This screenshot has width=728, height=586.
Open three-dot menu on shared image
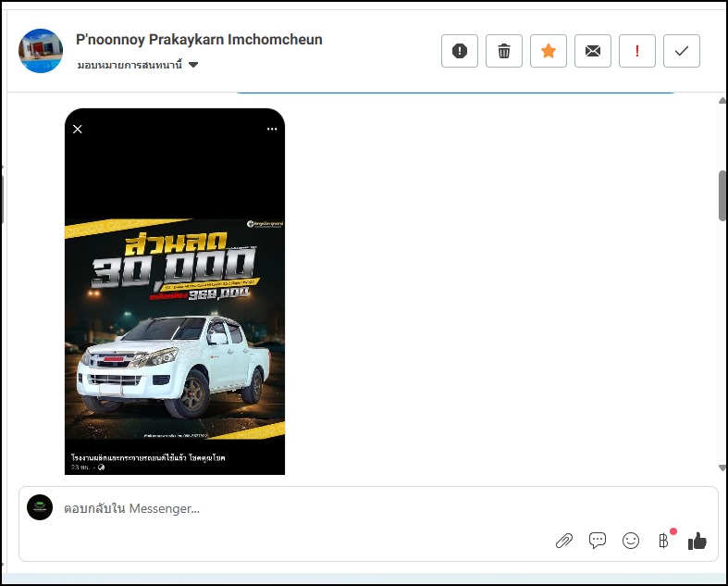[272, 130]
